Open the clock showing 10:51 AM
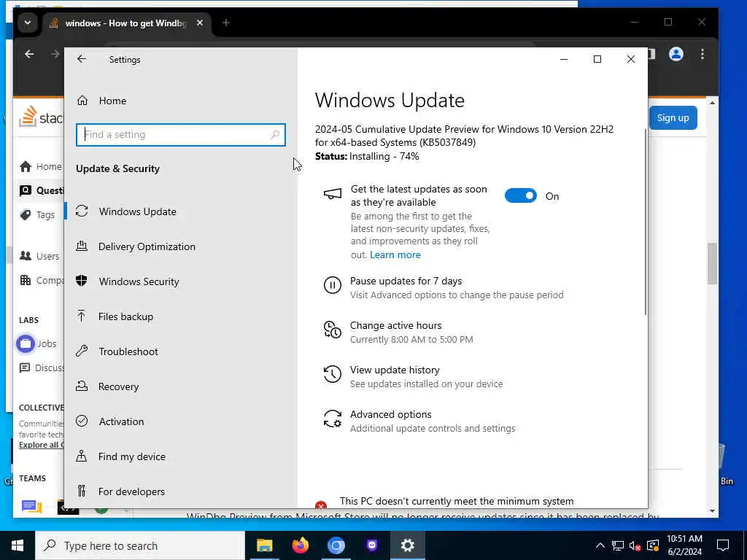This screenshot has height=560, width=747. coord(684,545)
